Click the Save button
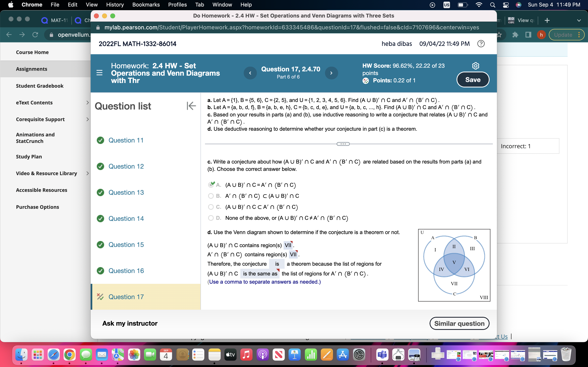 pyautogui.click(x=473, y=79)
